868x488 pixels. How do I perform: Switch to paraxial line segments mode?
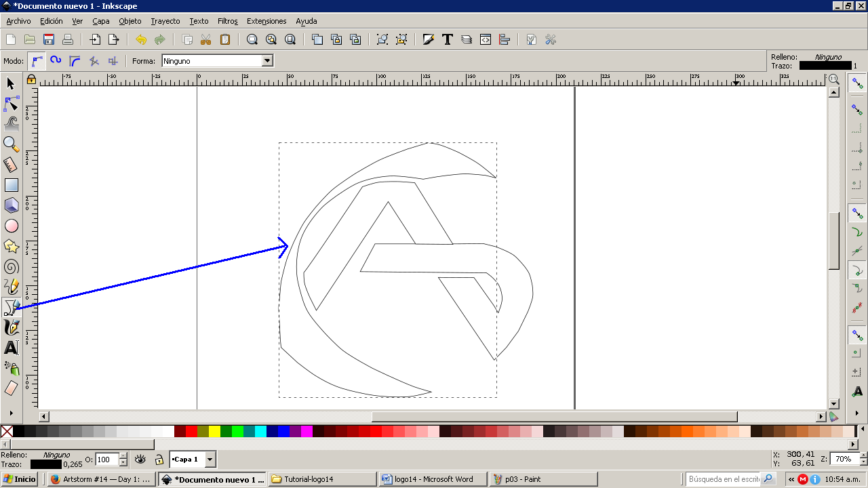pos(113,61)
